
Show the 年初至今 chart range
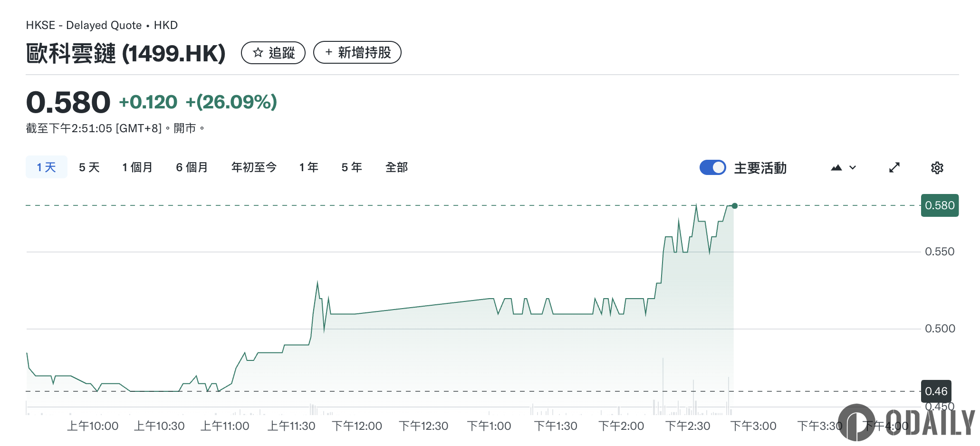coord(254,167)
